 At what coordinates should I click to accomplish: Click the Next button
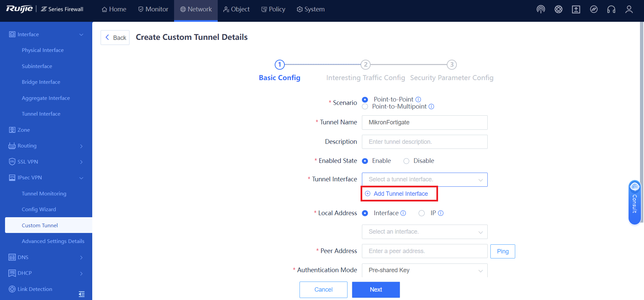pyautogui.click(x=376, y=290)
